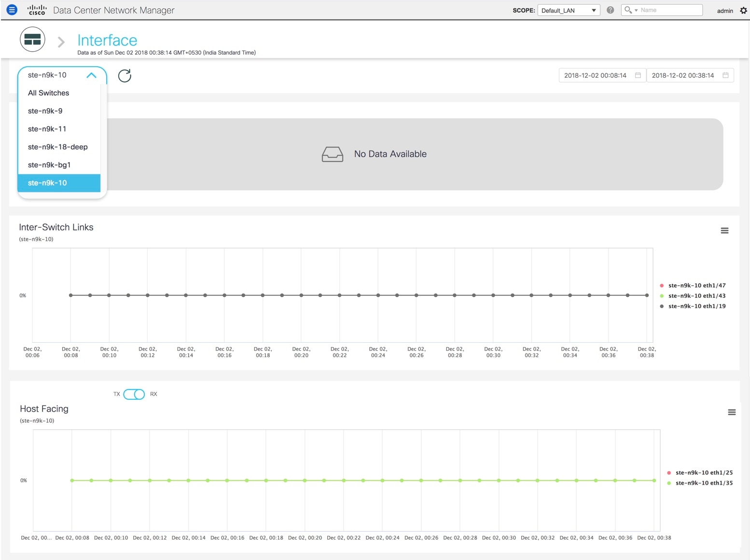Image resolution: width=750 pixels, height=560 pixels.
Task: Open the SCOPE Default_LAN dropdown
Action: tap(569, 10)
